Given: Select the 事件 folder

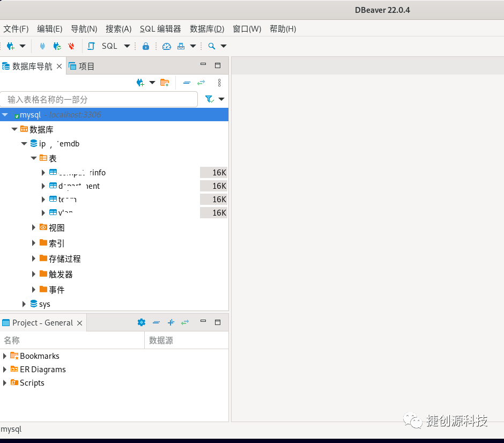Looking at the screenshot, I should point(57,290).
